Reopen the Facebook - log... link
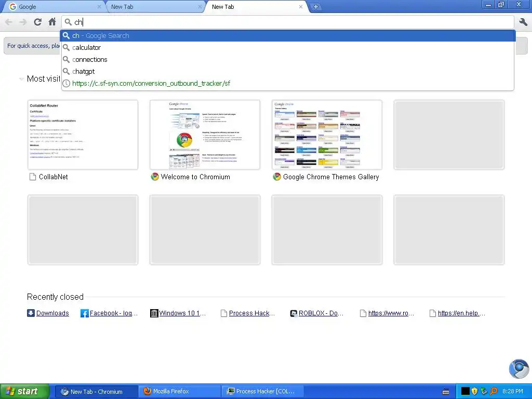Screen dimensions: 532x399 click(114, 313)
